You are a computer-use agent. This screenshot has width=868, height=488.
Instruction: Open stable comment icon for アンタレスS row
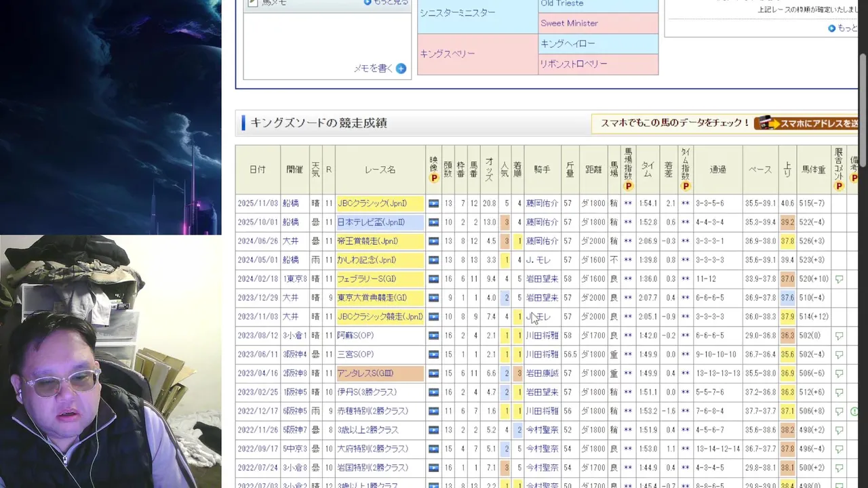click(839, 373)
